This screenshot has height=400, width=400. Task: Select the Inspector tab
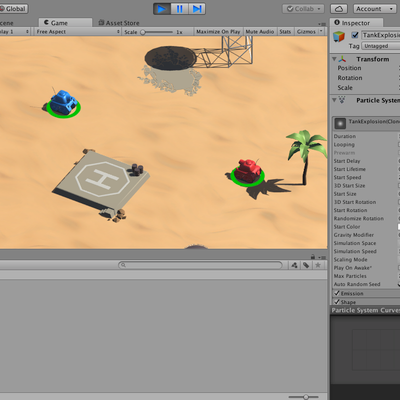(x=356, y=23)
